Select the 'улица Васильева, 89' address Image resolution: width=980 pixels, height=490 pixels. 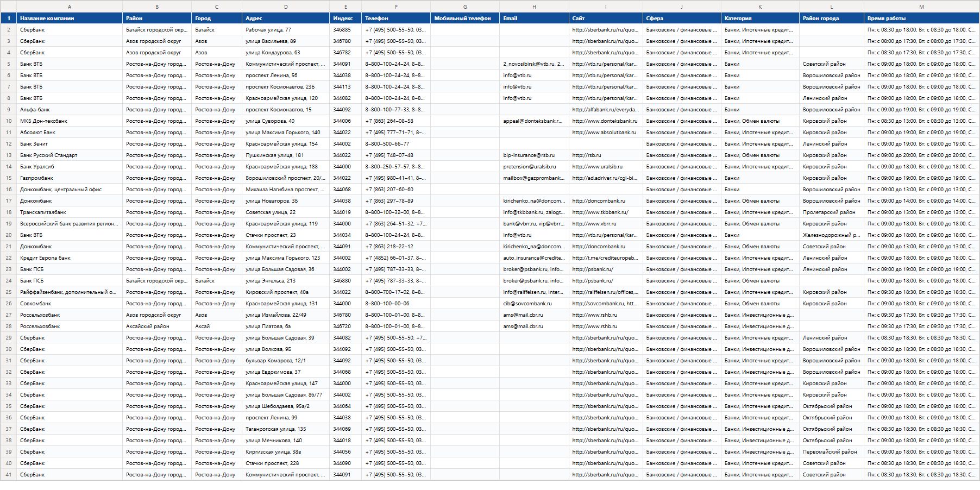point(286,41)
